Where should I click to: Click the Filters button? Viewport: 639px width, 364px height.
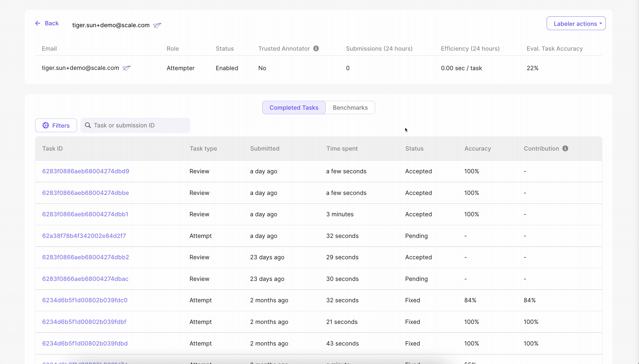pyautogui.click(x=56, y=126)
